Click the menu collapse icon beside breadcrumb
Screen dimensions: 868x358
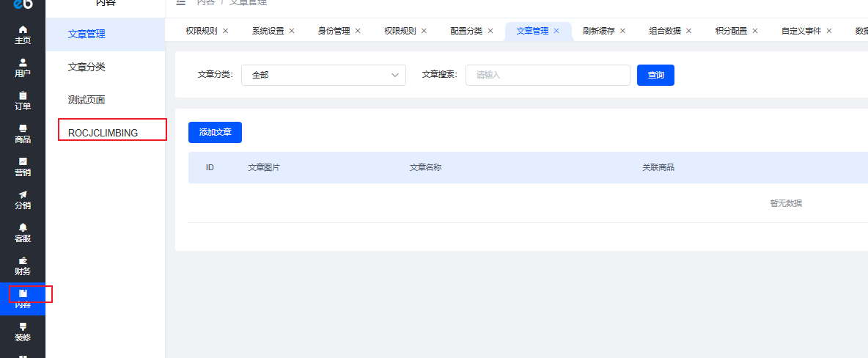tap(181, 3)
